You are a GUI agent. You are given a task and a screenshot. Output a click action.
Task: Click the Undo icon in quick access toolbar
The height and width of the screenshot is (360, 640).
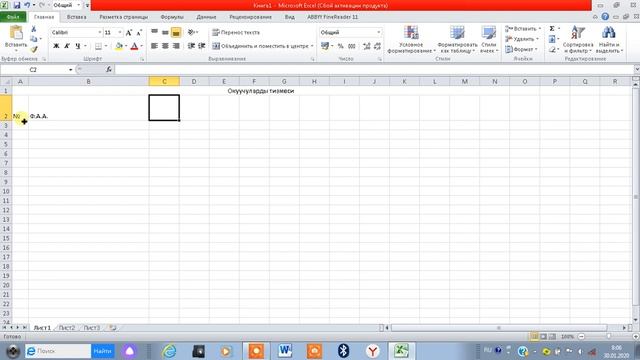pos(27,5)
